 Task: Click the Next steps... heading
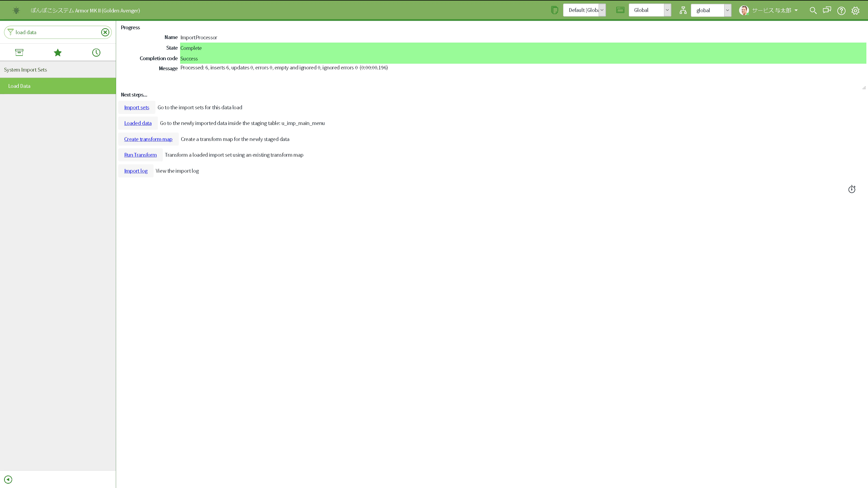point(134,95)
